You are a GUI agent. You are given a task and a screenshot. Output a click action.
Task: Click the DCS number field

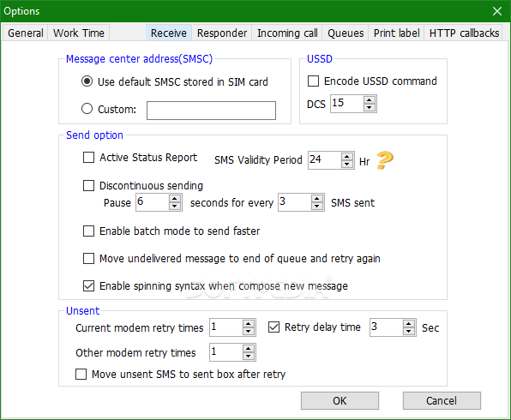pos(346,104)
